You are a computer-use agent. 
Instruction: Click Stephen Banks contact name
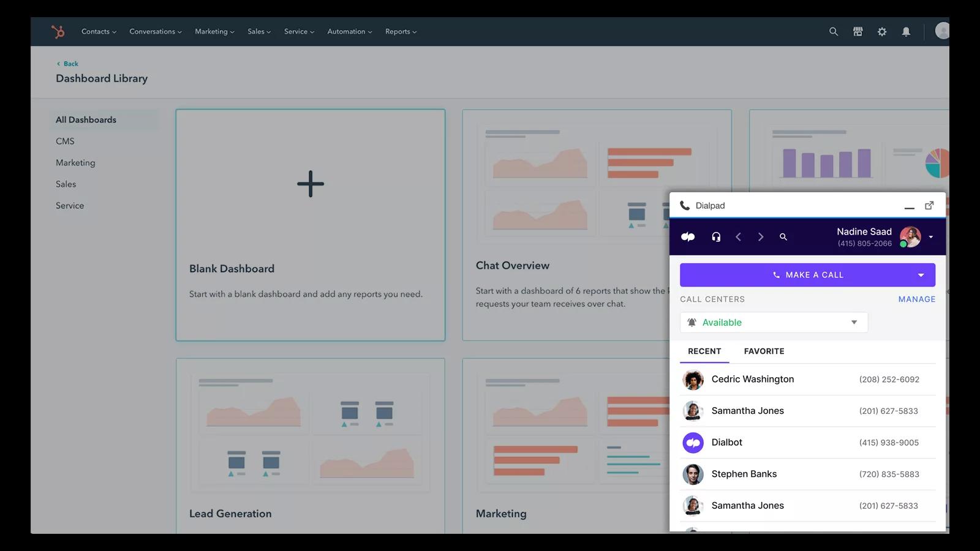coord(744,474)
